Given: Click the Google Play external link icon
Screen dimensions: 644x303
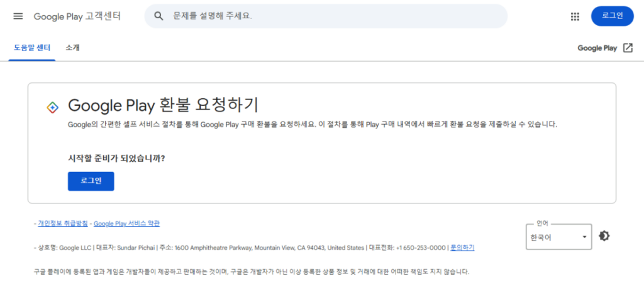Looking at the screenshot, I should [628, 48].
